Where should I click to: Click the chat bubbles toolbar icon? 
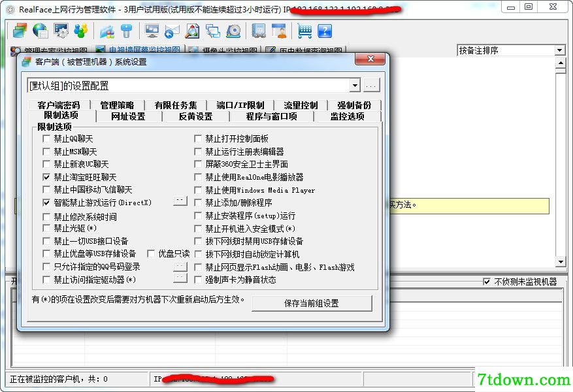click(213, 31)
